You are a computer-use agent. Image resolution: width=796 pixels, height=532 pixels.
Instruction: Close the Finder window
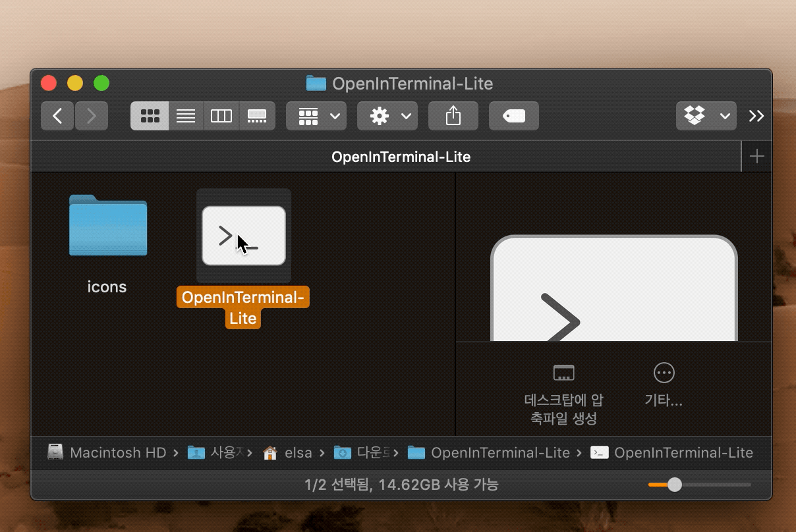tap(49, 84)
